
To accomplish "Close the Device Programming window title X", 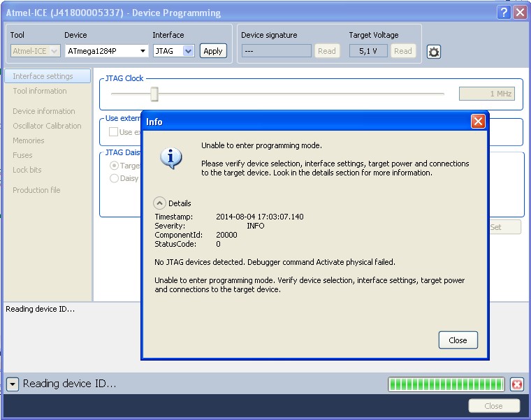I will [520, 13].
